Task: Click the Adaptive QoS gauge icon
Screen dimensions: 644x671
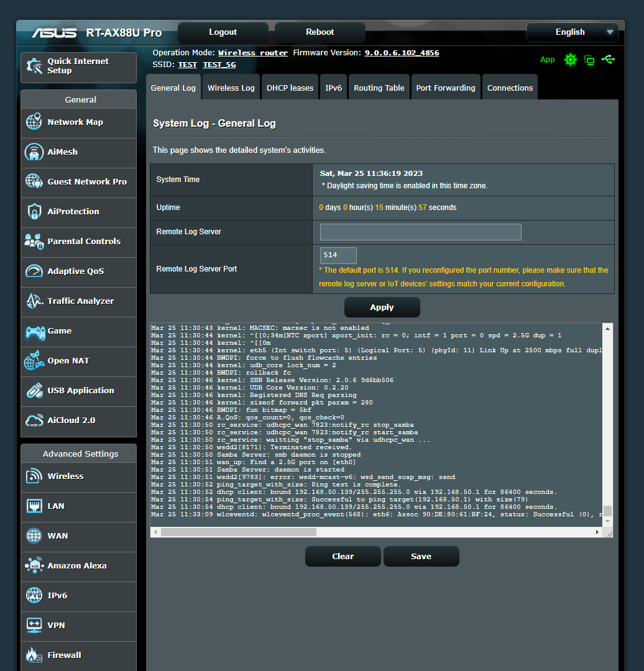Action: tap(34, 272)
